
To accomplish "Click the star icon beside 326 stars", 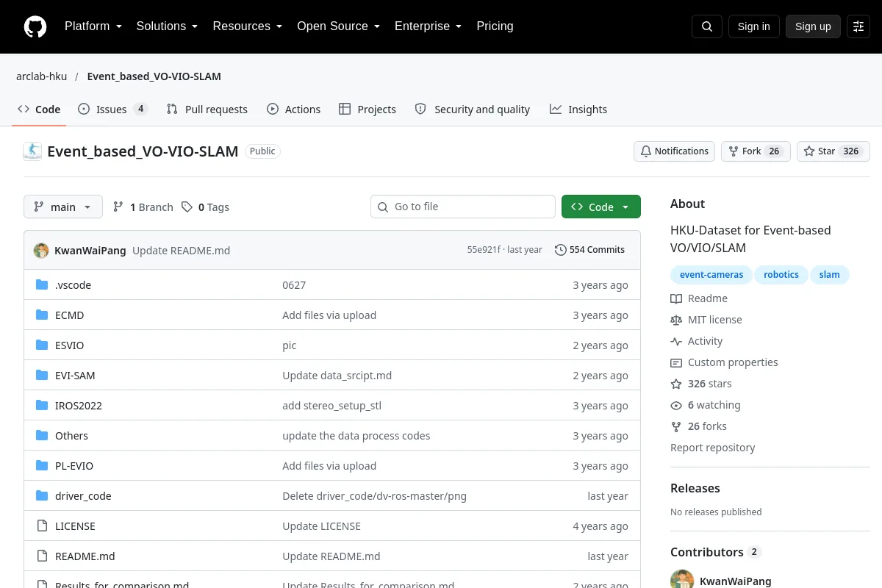I will pos(676,384).
